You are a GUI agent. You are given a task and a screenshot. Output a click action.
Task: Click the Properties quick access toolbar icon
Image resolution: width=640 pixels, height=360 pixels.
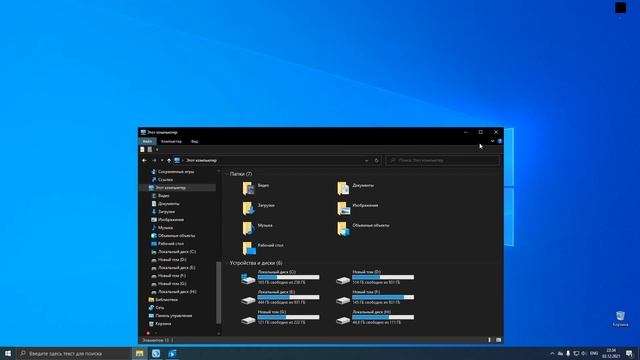point(142,149)
